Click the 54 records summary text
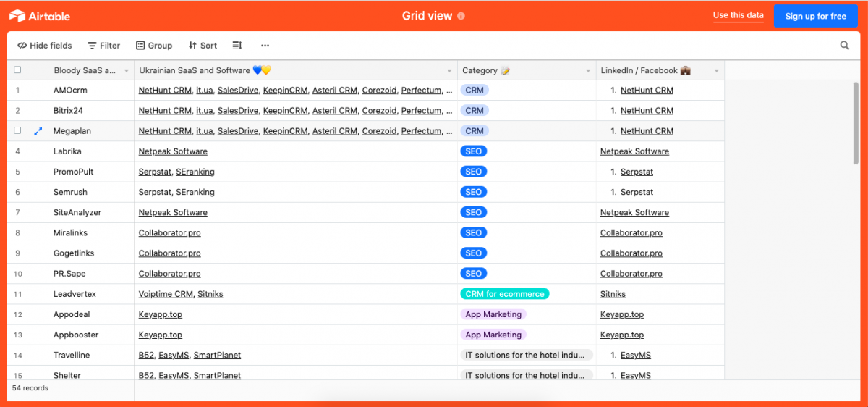 pos(30,388)
